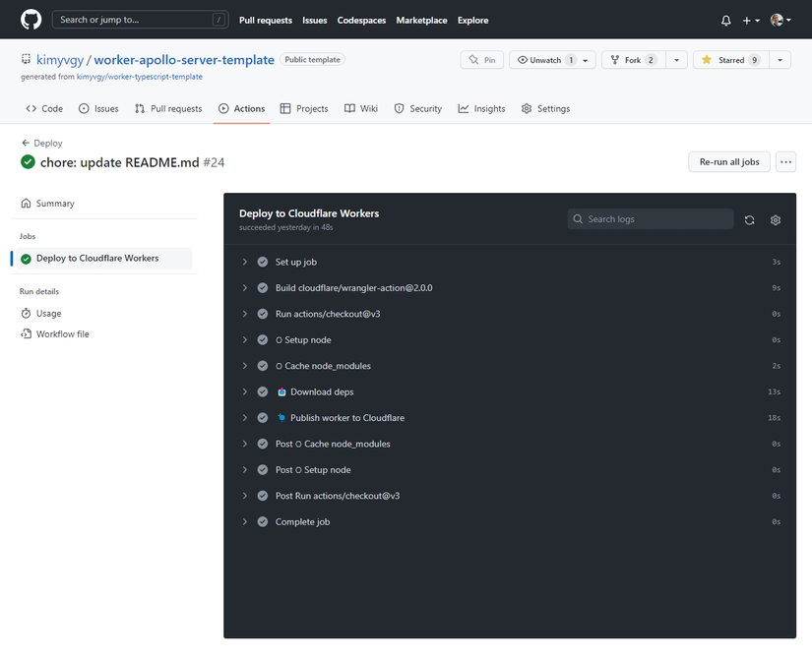Pin this repository
The image size is (812, 660).
pos(481,59)
